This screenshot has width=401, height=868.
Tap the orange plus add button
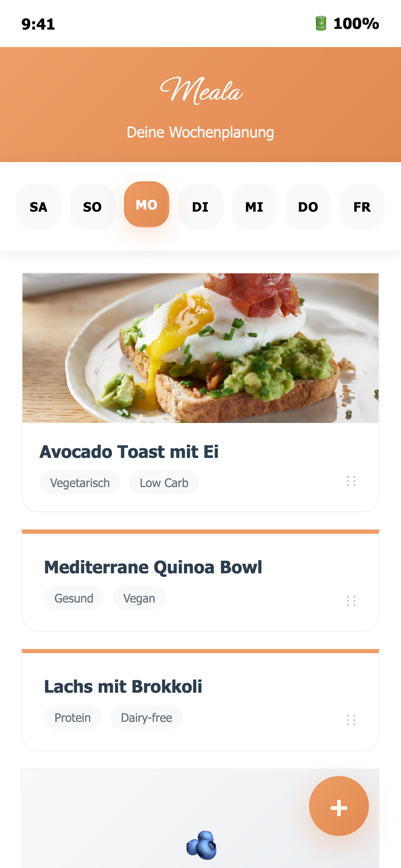(x=339, y=806)
